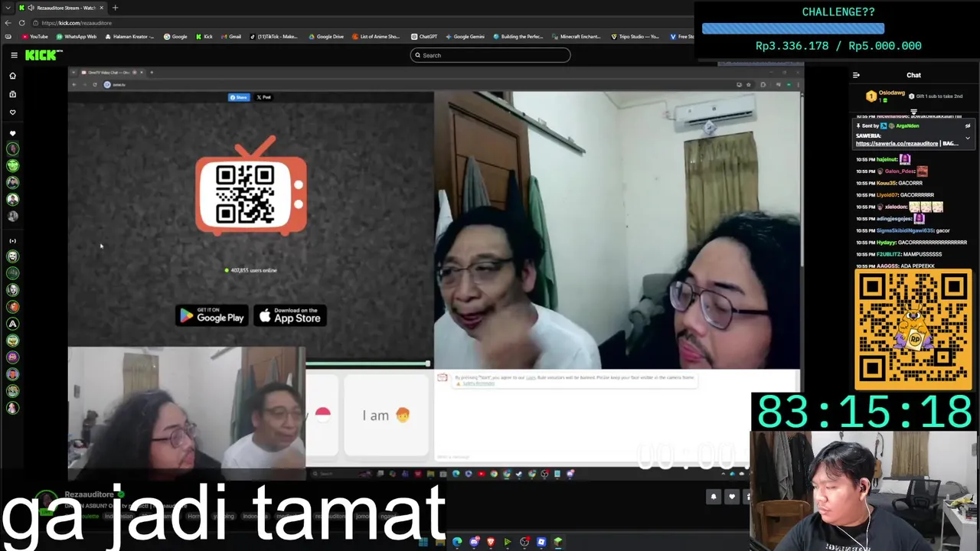Image resolution: width=980 pixels, height=551 pixels.
Task: Collapse the chat panel with arrow icon
Action: pos(856,75)
